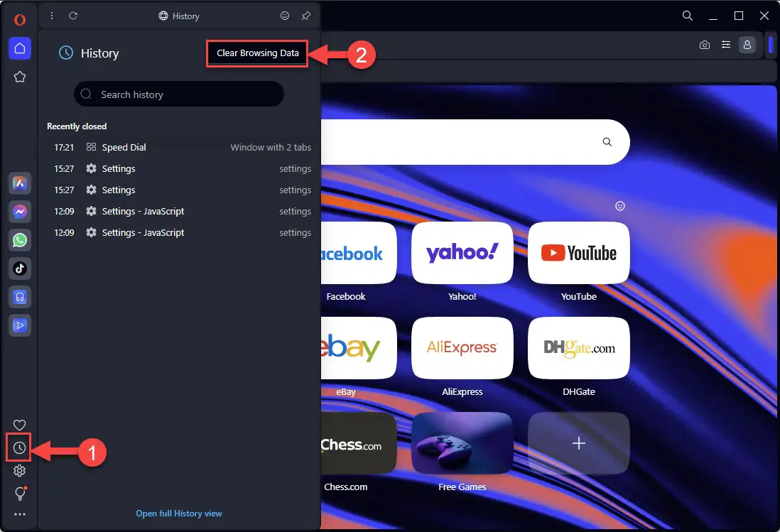Screen dimensions: 780x532
Task: Open WhatsApp from the sidebar
Action: (19, 239)
